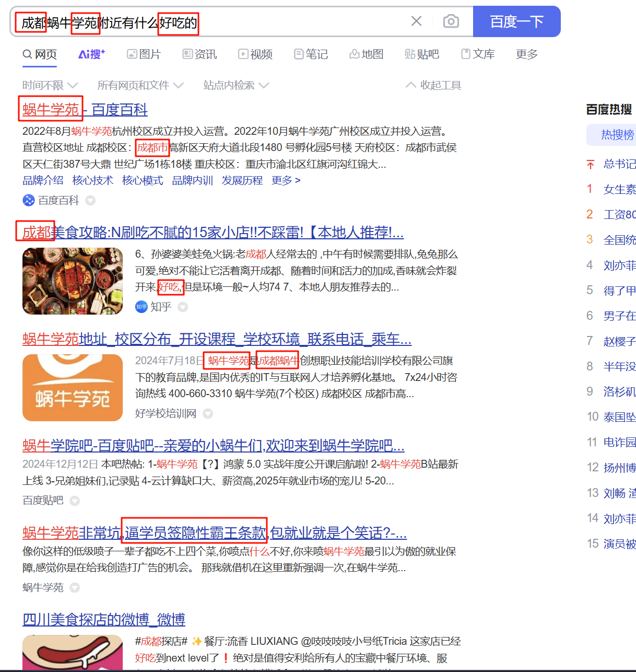Viewport: 636px width, 672px height.
Task: Clear search text with the X icon
Action: click(416, 21)
